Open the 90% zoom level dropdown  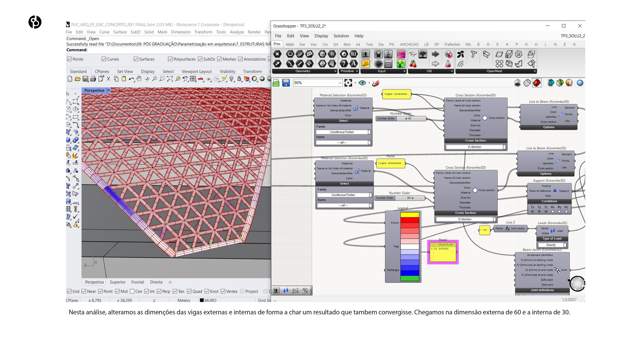point(340,83)
